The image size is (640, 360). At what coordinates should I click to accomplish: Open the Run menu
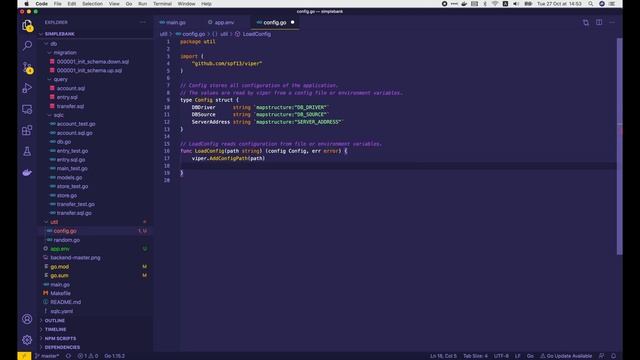[142, 4]
